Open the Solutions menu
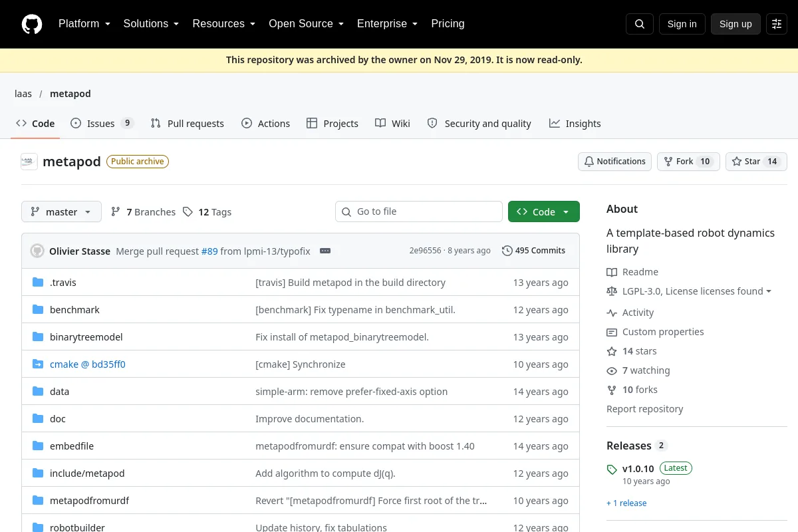Screen dimensions: 798x532 coord(151,24)
